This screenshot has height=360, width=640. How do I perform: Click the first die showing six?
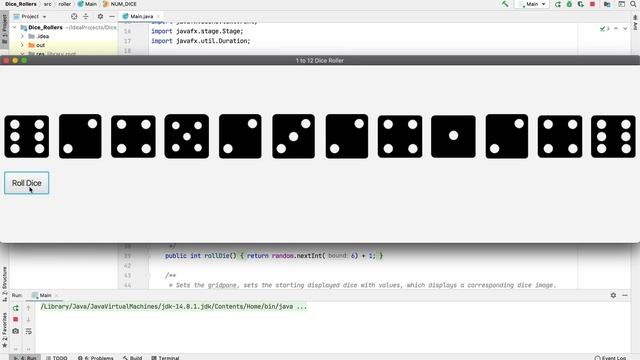(x=27, y=136)
